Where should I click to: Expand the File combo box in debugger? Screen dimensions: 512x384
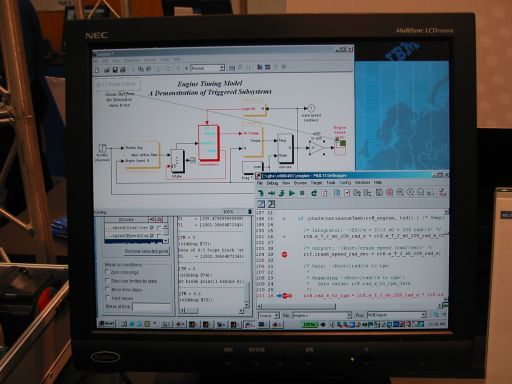pyautogui.click(x=322, y=315)
